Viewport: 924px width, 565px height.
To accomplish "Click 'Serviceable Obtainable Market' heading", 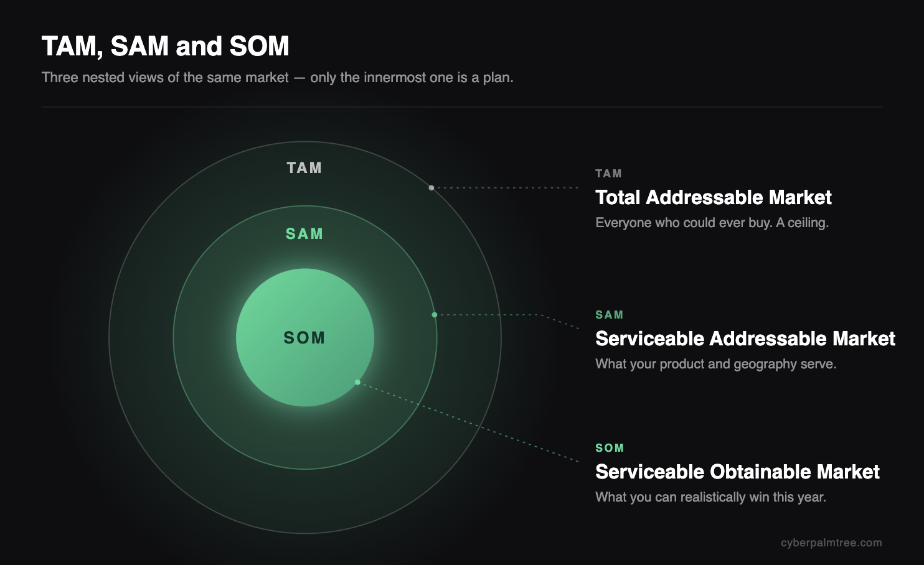I will 737,472.
